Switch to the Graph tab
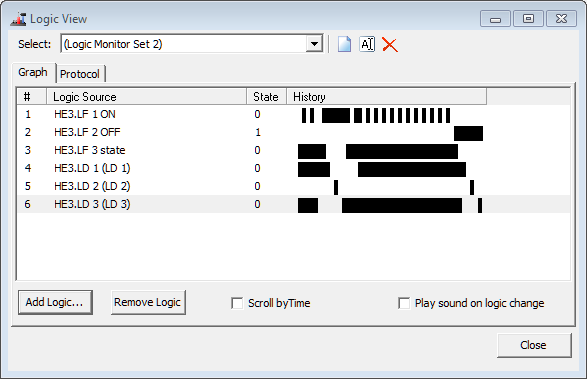587x379 pixels. (x=33, y=72)
